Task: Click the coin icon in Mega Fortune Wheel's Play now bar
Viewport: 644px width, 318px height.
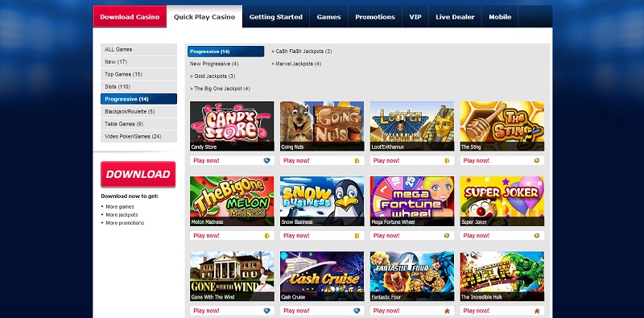Action: pos(447,236)
